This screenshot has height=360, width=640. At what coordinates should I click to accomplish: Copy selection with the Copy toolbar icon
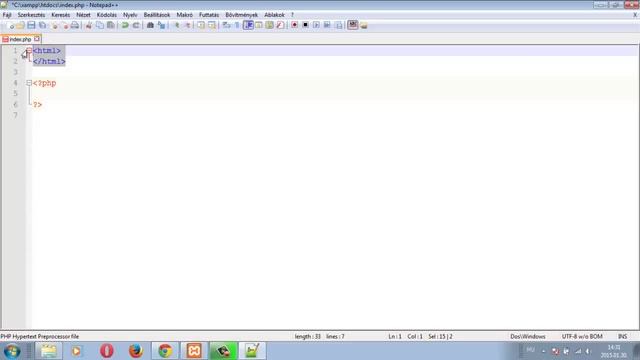coord(100,25)
